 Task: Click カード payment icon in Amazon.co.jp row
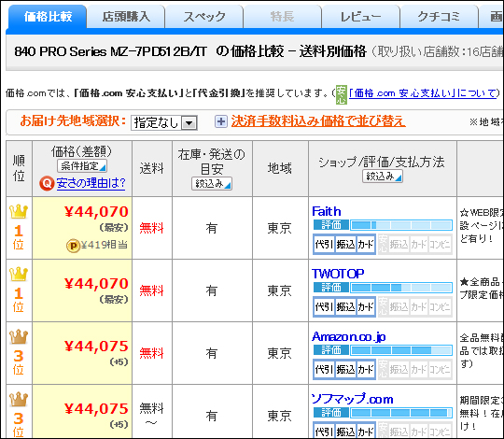click(366, 370)
